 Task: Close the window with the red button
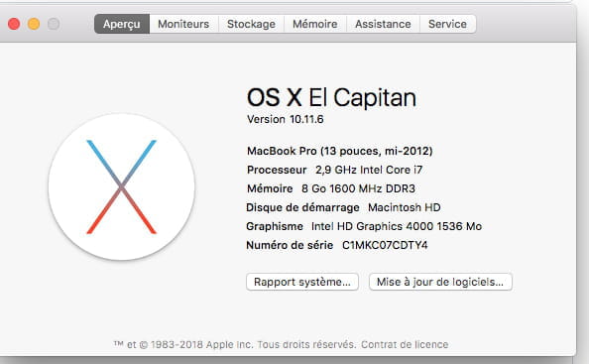click(x=14, y=24)
